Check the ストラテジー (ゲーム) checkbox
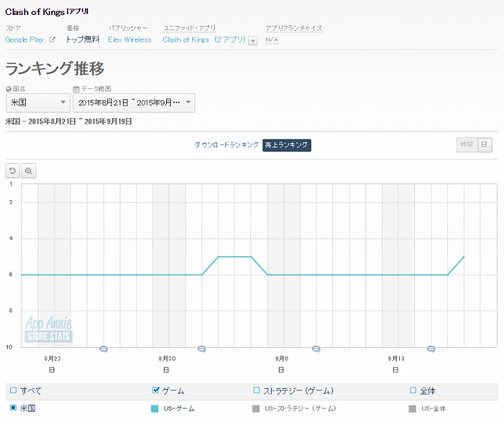The width and height of the screenshot is (504, 422). click(256, 391)
